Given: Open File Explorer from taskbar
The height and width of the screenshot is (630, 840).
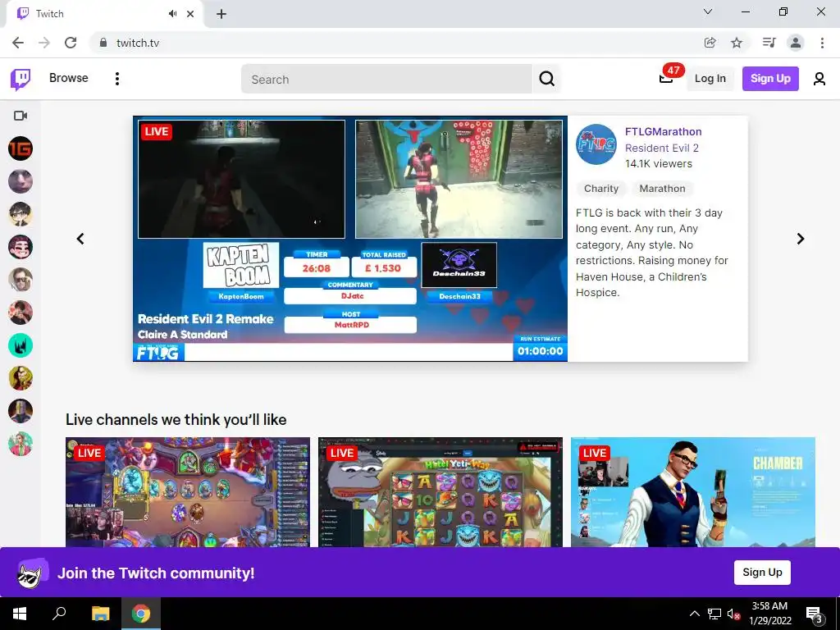Looking at the screenshot, I should tap(100, 614).
